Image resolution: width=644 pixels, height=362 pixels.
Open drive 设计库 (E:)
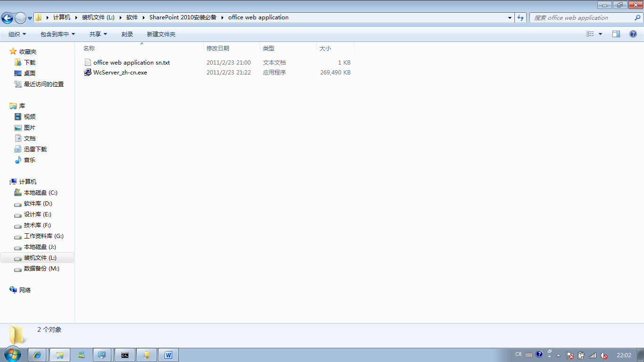click(x=38, y=214)
